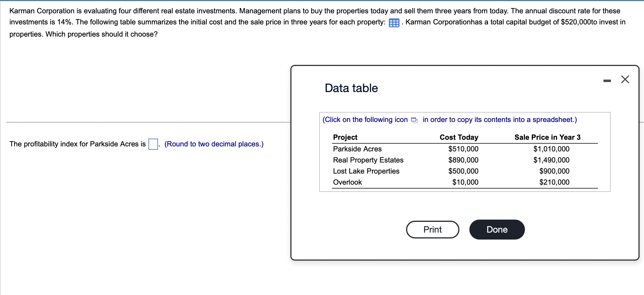Viewport: 644px width, 295px height.
Task: Select the Overlook project row
Action: coord(347,182)
